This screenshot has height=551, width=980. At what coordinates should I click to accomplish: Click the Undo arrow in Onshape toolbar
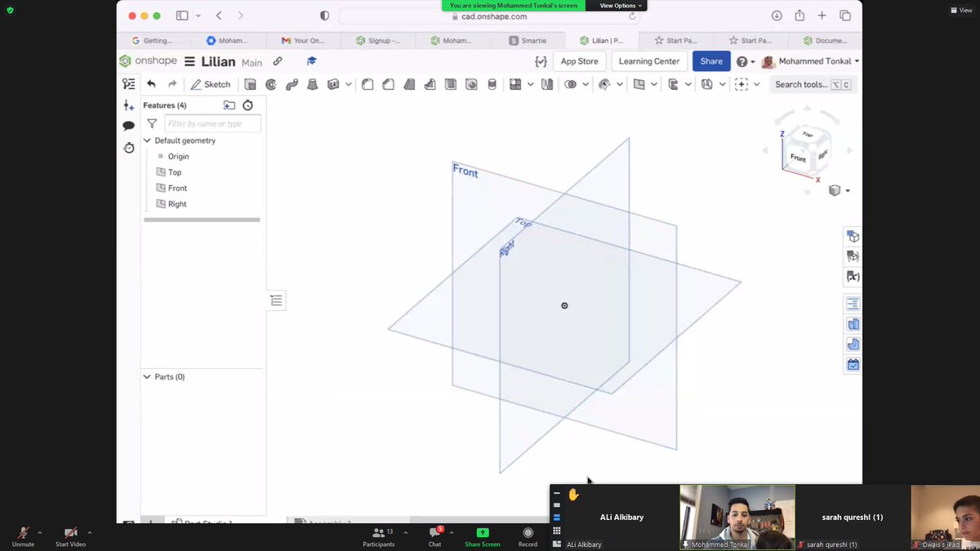point(151,84)
